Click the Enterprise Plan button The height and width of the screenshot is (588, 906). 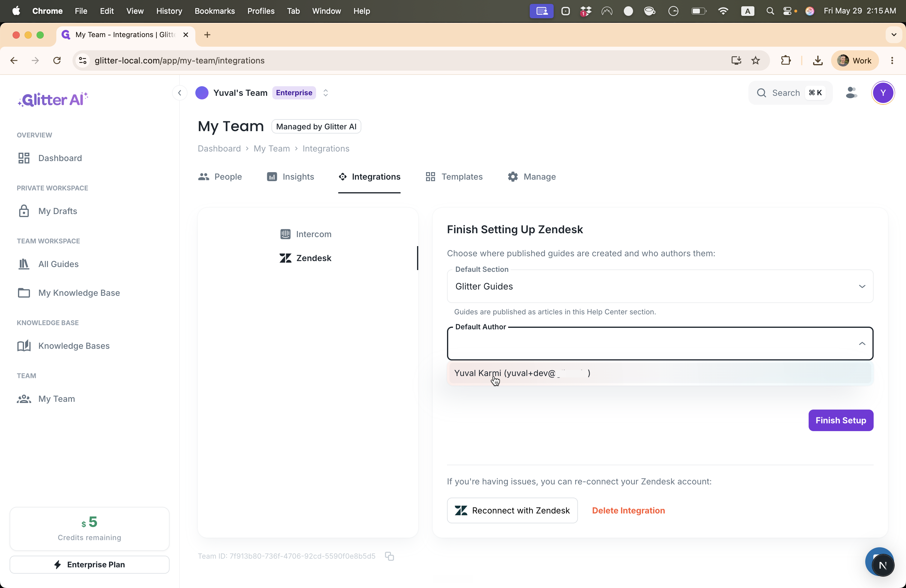[x=90, y=564]
